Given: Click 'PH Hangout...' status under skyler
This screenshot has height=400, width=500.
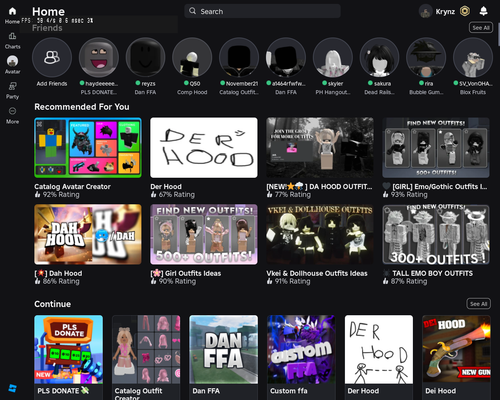Looking at the screenshot, I should [x=333, y=92].
